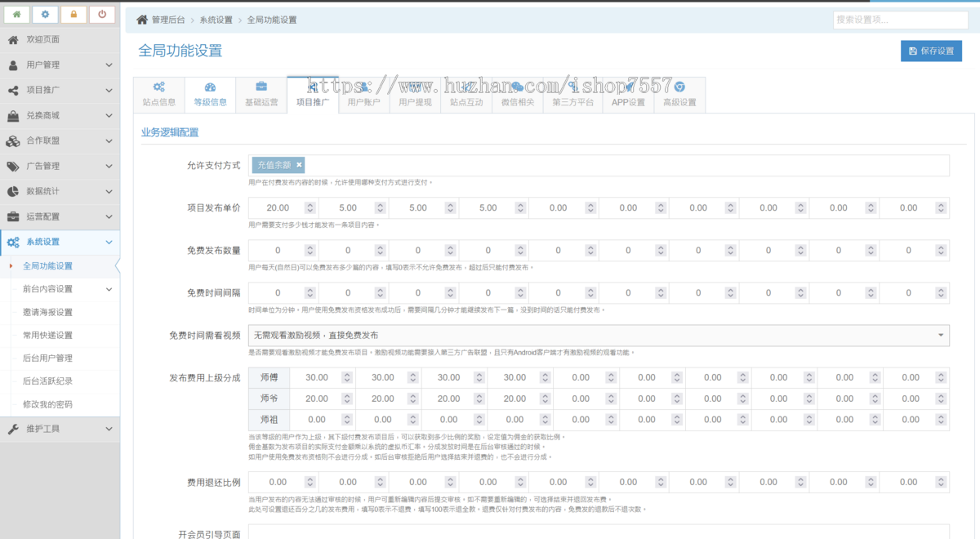Collapse the 系统设置 menu chevron
Image resolution: width=980 pixels, height=539 pixels.
[x=109, y=242]
